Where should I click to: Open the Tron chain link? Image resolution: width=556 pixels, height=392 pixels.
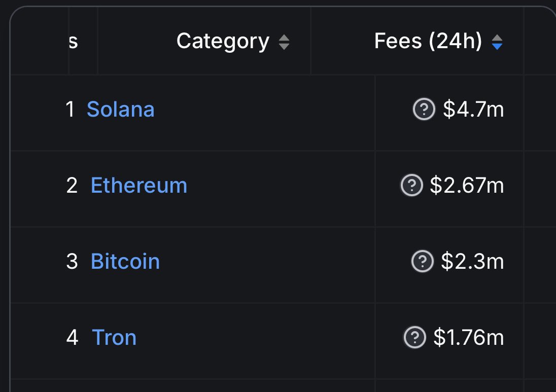(114, 337)
